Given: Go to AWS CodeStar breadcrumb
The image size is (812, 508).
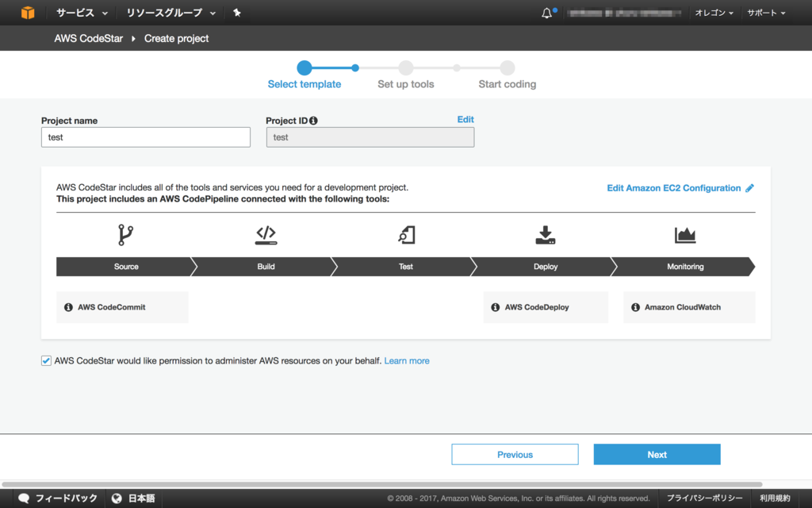Looking at the screenshot, I should [89, 38].
